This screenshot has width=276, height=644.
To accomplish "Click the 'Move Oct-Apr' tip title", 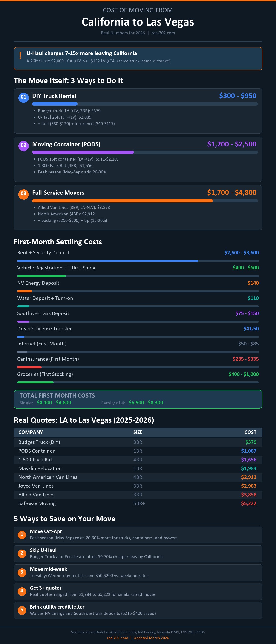I will [46, 531].
